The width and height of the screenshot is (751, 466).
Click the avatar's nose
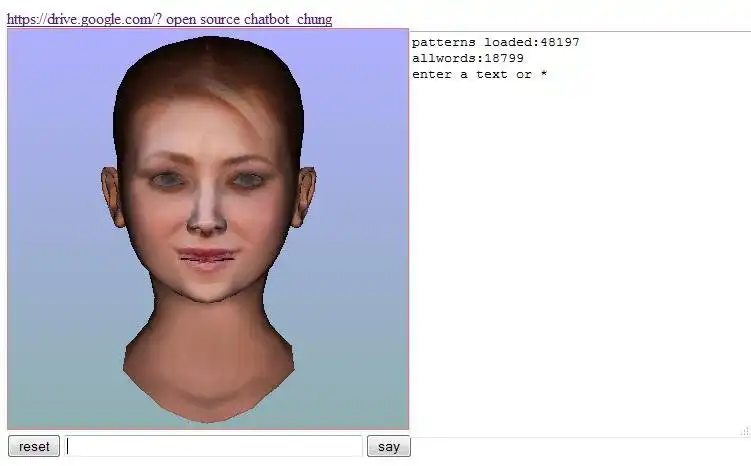click(x=206, y=211)
